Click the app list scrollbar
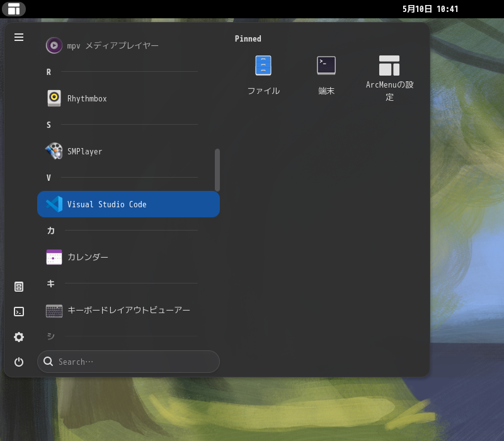 217,169
